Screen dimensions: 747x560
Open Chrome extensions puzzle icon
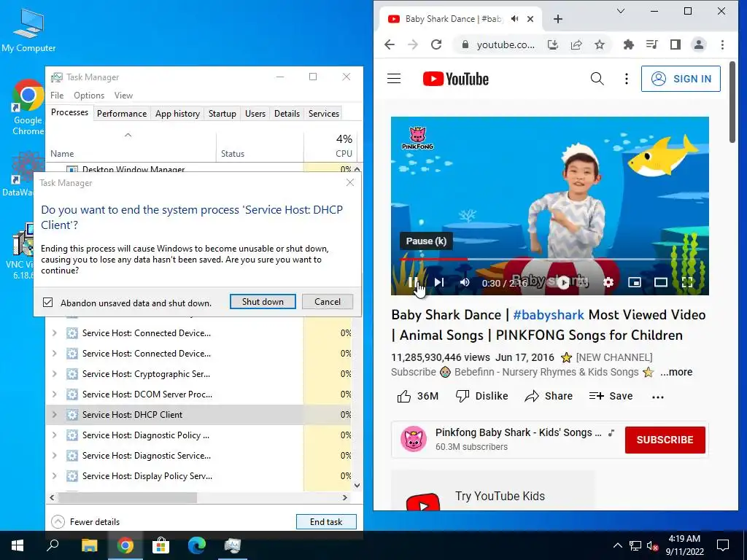pyautogui.click(x=628, y=44)
